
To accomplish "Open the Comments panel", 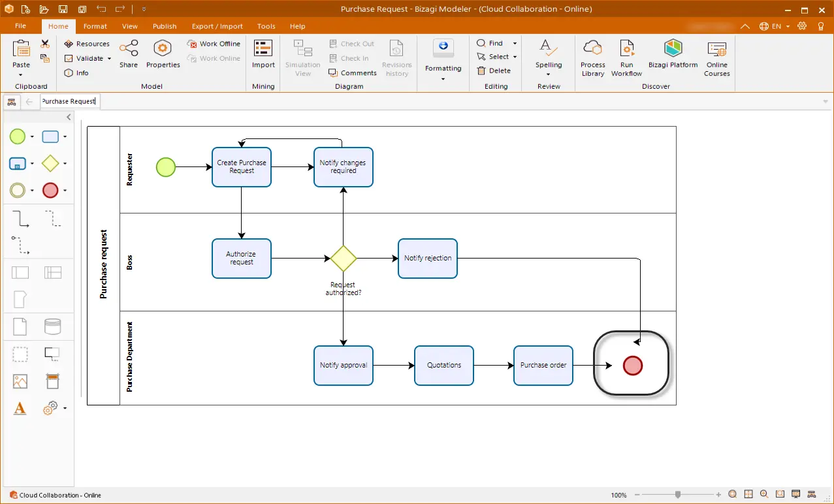I will 353,73.
